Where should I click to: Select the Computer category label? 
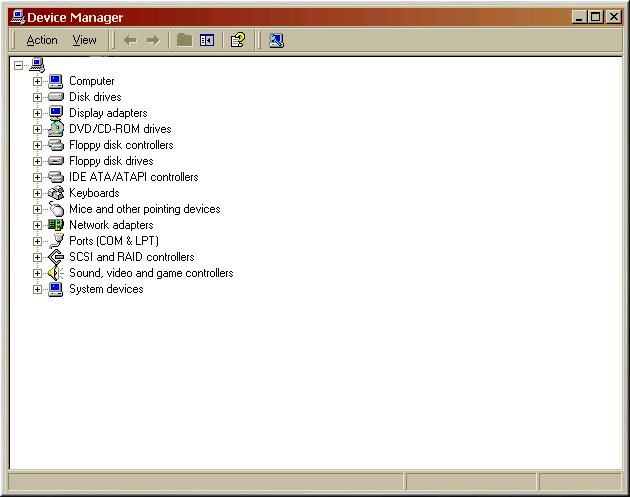coord(92,81)
